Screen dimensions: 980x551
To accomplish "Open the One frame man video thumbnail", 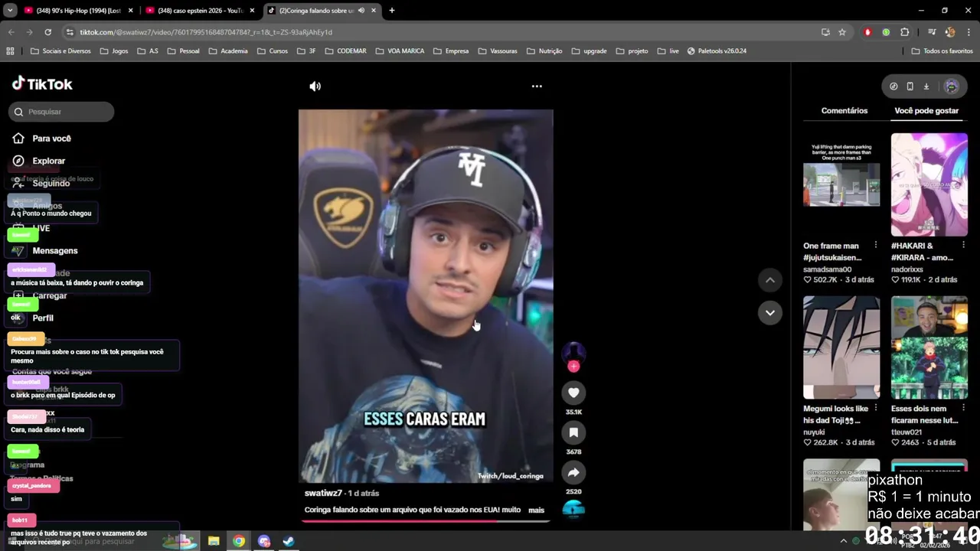I will coord(841,184).
